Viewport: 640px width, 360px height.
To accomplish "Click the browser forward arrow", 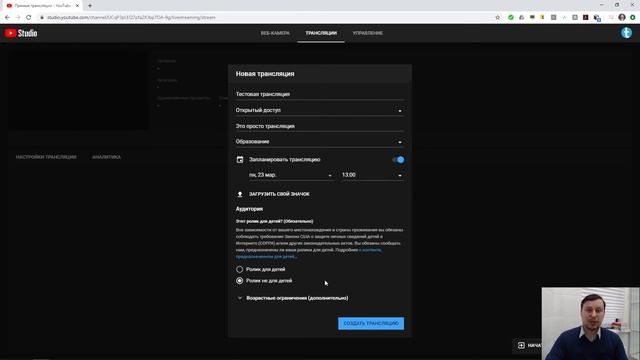I will pos(18,18).
